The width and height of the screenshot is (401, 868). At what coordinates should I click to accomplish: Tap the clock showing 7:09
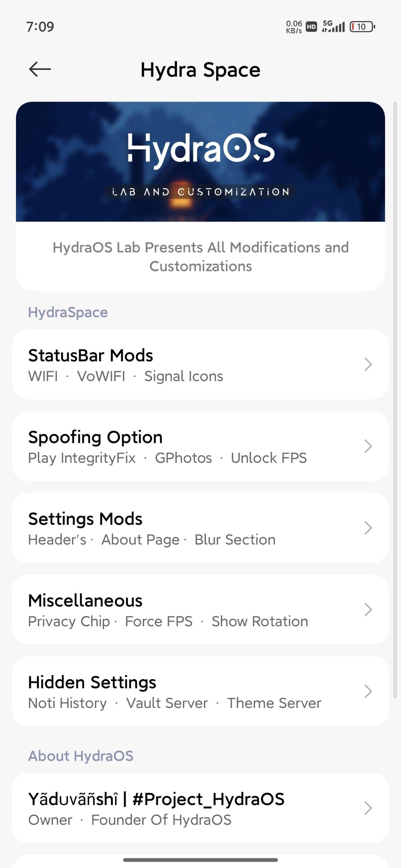click(40, 27)
